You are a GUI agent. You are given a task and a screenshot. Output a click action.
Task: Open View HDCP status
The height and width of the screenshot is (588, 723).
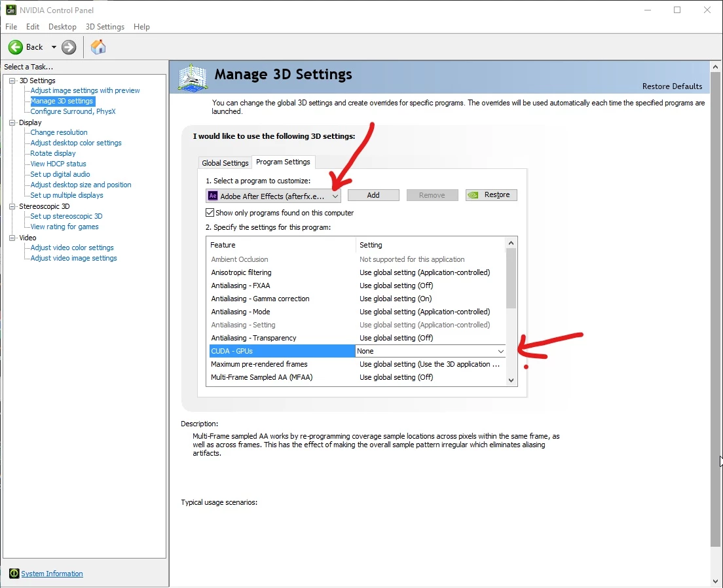coord(58,164)
